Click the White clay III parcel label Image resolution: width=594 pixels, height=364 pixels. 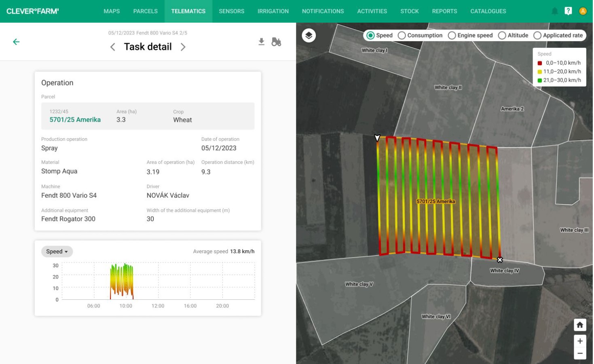click(x=575, y=230)
